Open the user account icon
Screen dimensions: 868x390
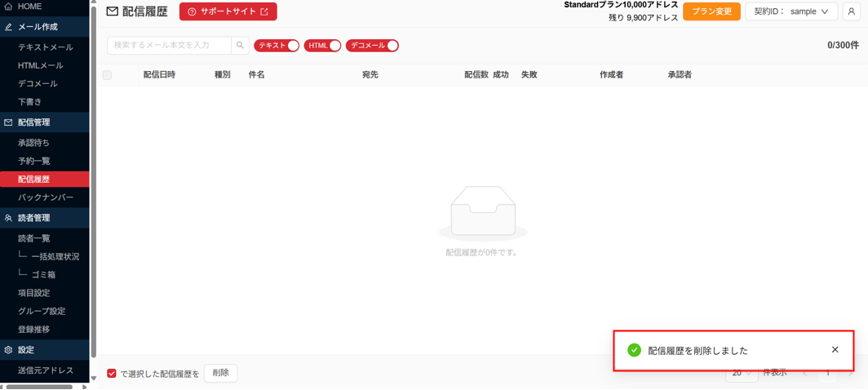coord(851,11)
